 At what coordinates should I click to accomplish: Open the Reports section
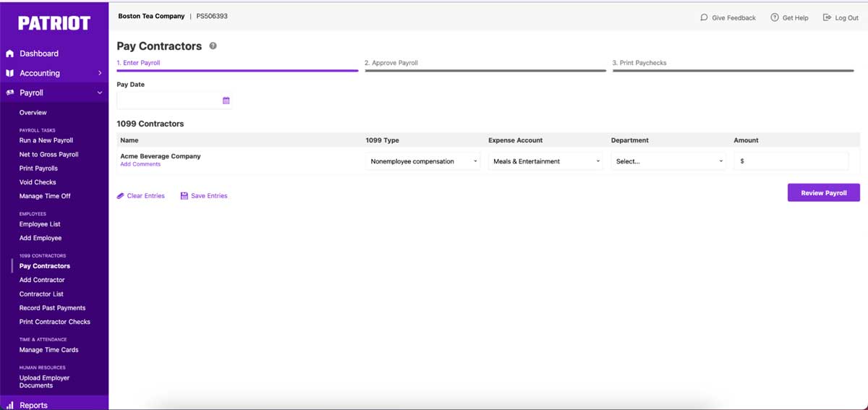tap(33, 406)
